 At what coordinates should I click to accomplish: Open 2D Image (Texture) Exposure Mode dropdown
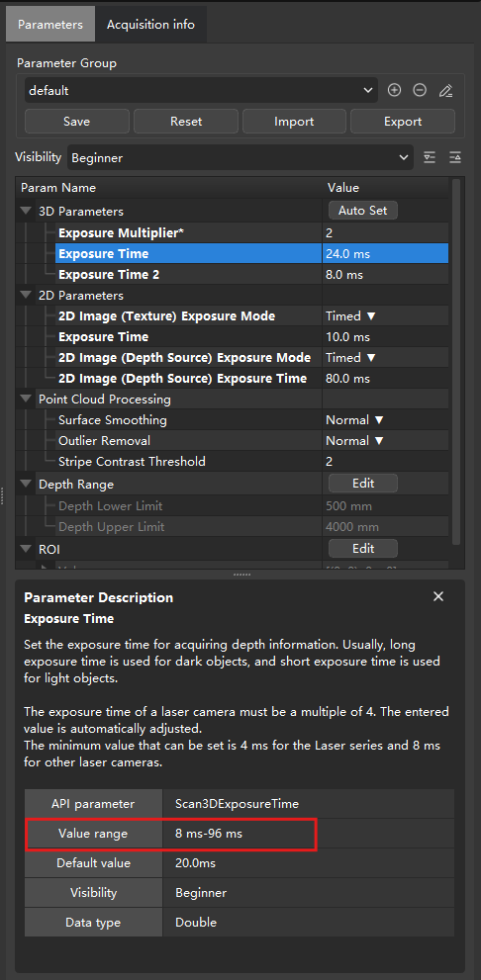tap(350, 316)
